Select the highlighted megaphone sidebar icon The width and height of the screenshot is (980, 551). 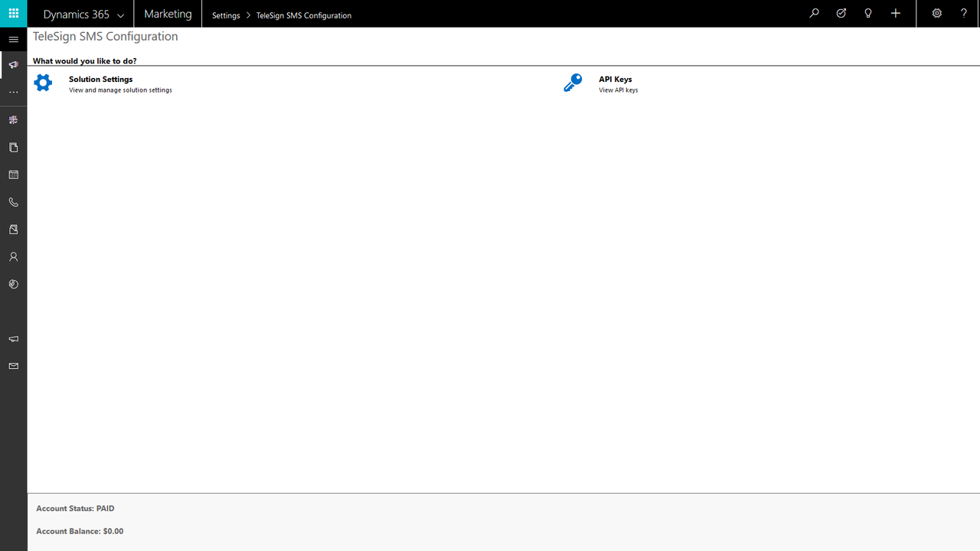click(x=13, y=65)
